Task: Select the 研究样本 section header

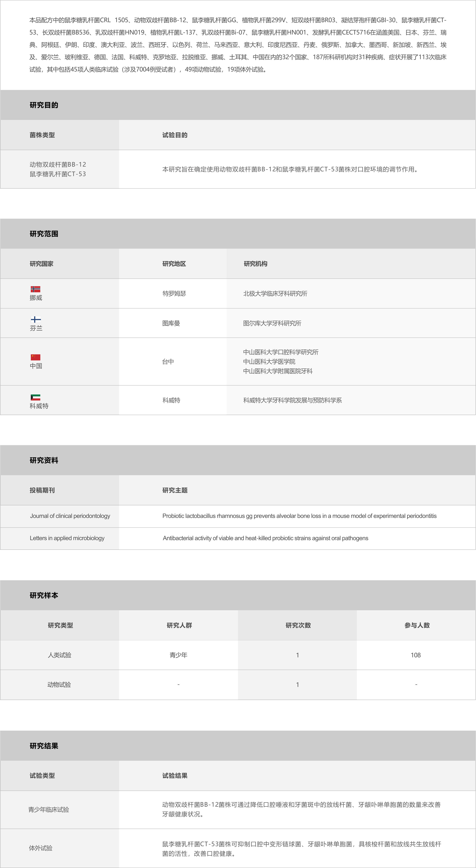Action: (x=238, y=595)
